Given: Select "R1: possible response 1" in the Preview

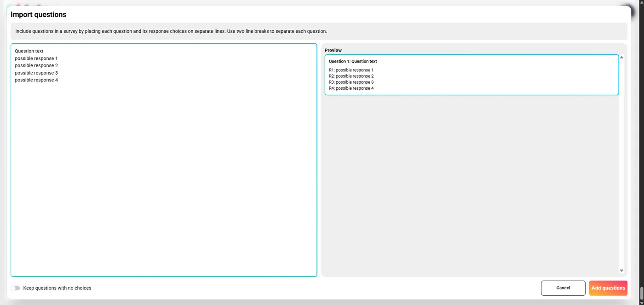Looking at the screenshot, I should click(351, 70).
